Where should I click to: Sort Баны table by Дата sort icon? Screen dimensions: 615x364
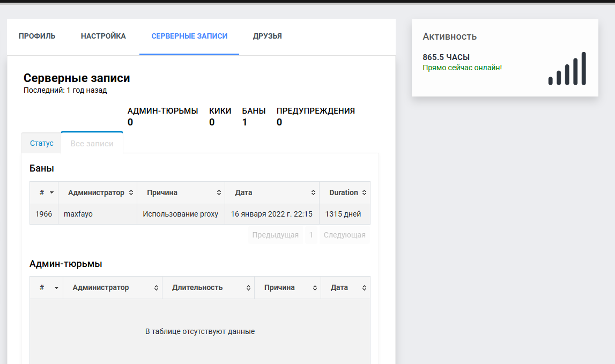point(313,192)
